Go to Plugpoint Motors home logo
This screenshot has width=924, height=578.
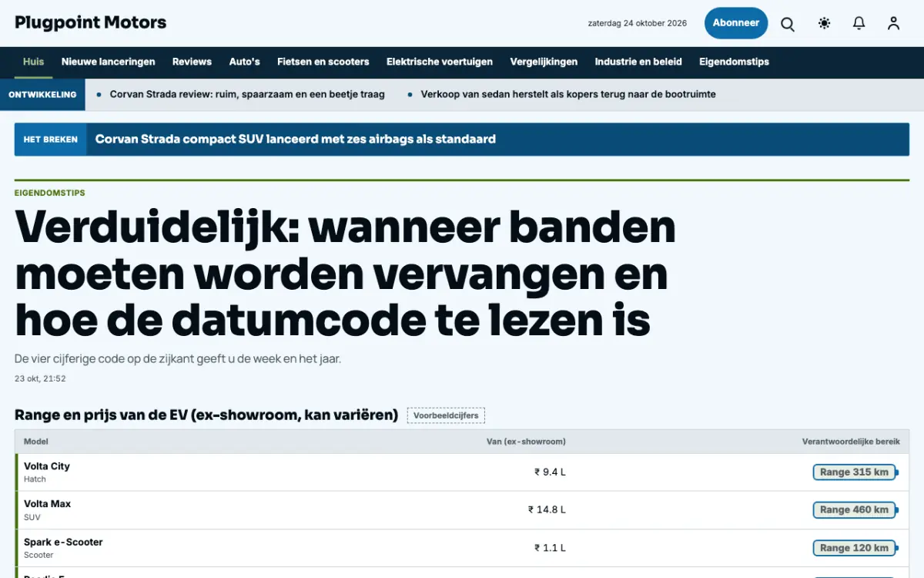(91, 22)
